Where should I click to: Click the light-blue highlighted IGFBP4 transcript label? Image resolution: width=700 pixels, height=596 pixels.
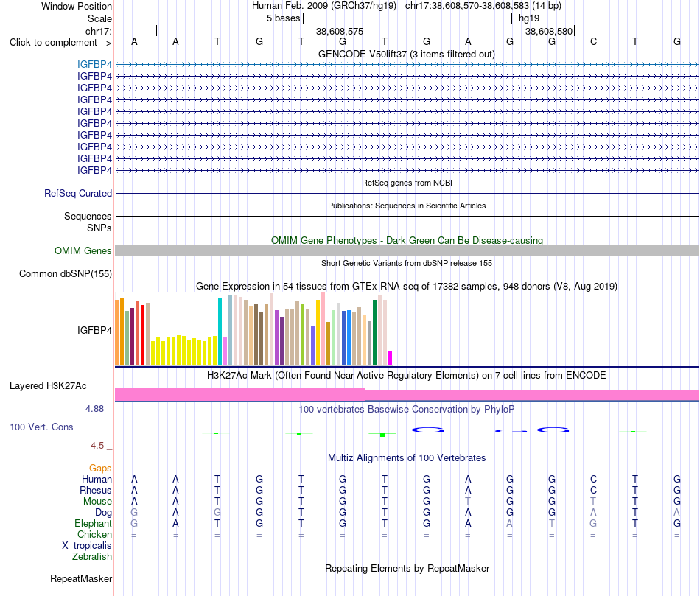(x=94, y=64)
